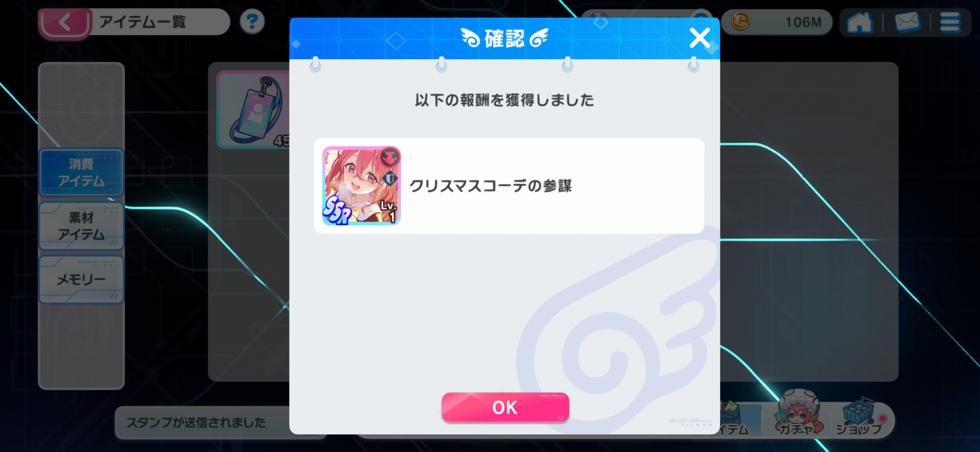Open help via the question mark icon
Viewport: 980px width, 452px height.
252,22
